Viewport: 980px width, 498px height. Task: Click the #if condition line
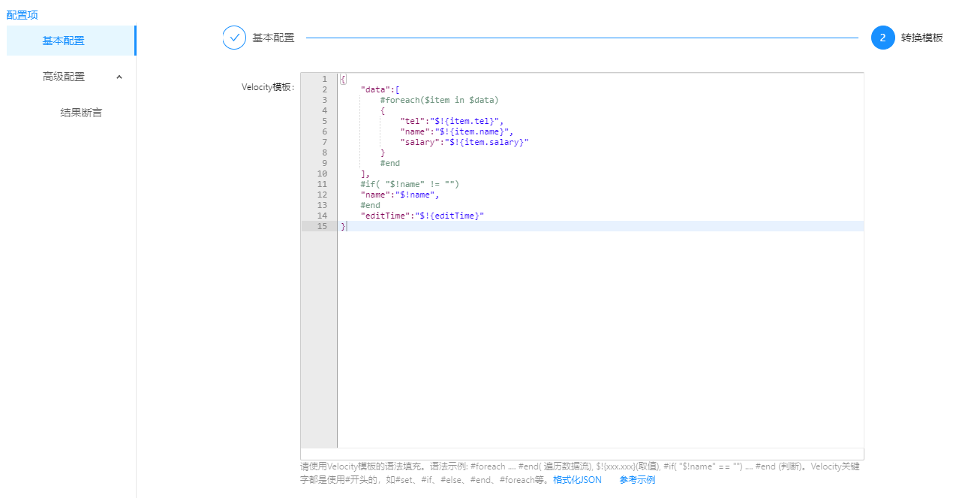pyautogui.click(x=409, y=184)
